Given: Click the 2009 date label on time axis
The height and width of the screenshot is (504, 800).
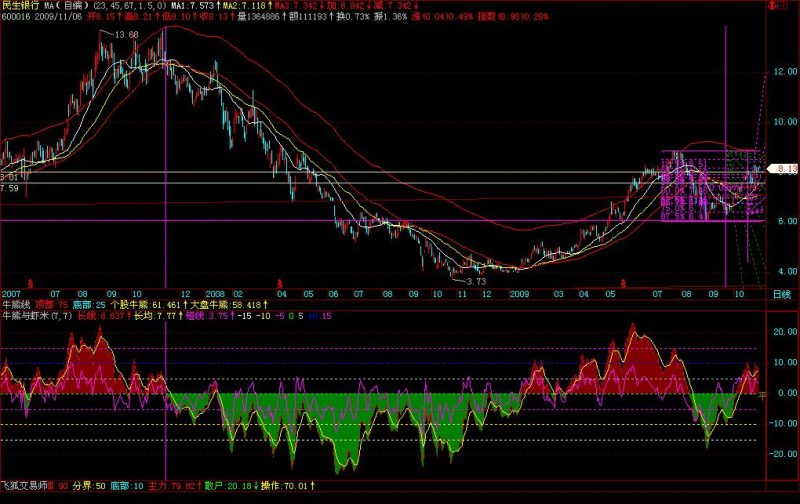Looking at the screenshot, I should click(519, 294).
